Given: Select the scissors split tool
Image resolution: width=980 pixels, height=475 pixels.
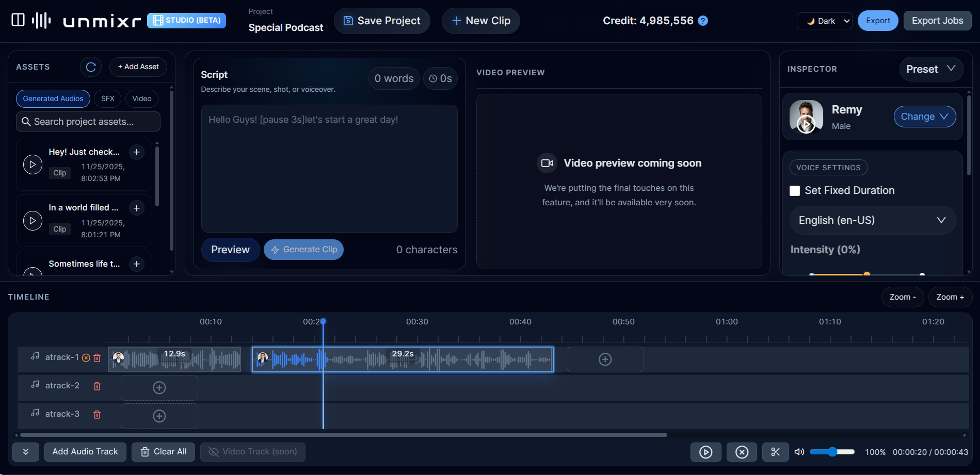Looking at the screenshot, I should point(775,452).
